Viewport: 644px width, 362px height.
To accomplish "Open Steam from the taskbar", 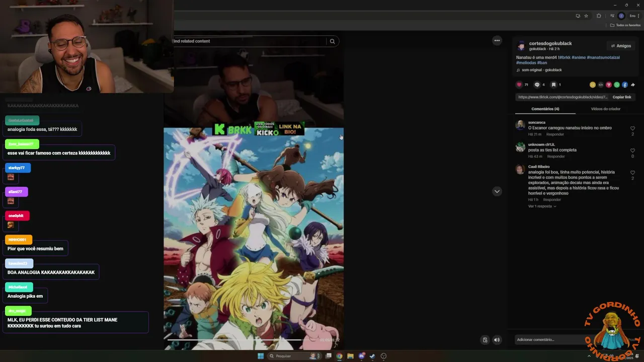I will tap(372, 356).
